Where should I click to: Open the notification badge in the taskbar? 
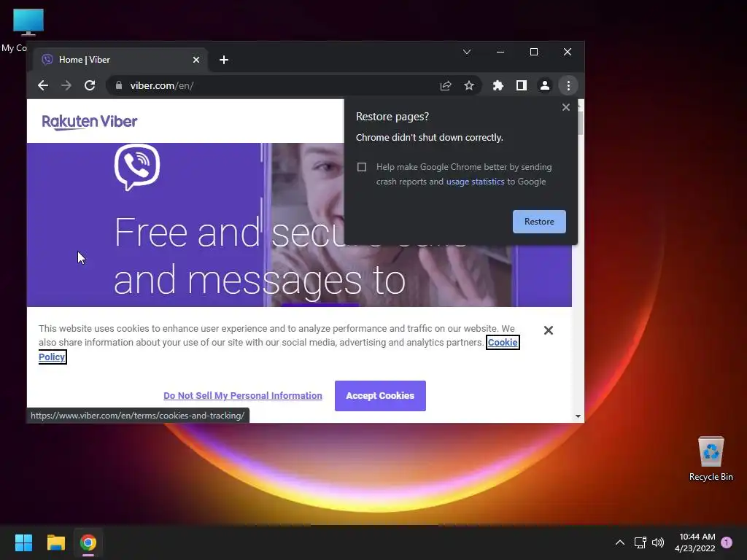coord(727,542)
